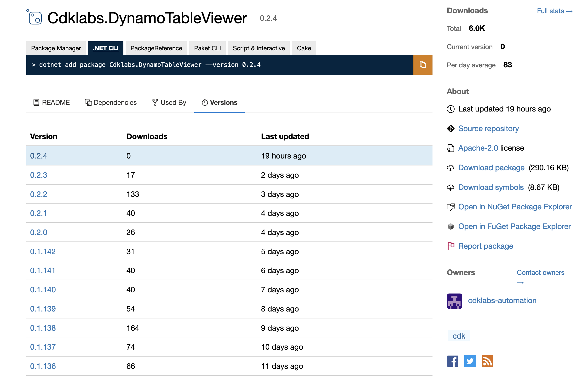Image resolution: width=588 pixels, height=376 pixels.
Task: Click the Report package link
Action: pyautogui.click(x=486, y=246)
